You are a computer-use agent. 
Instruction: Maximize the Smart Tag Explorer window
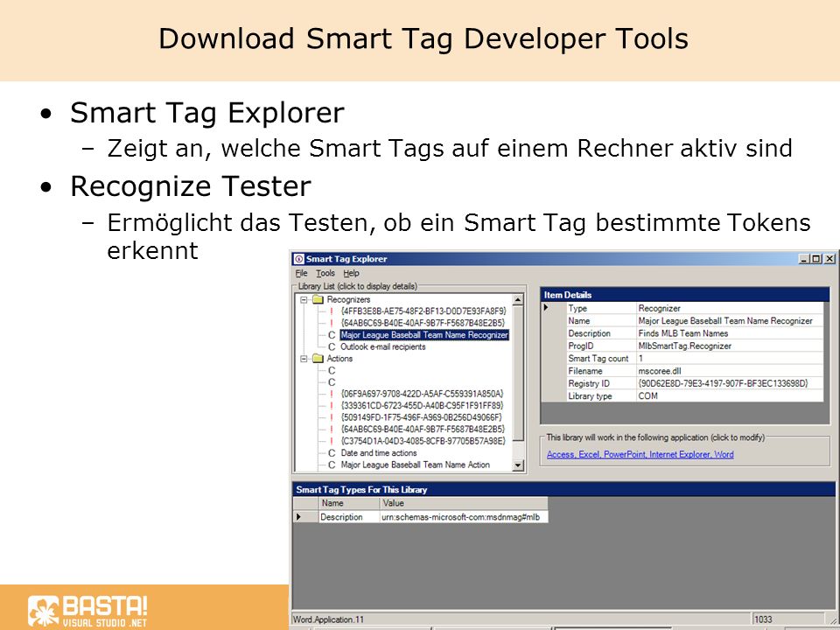[815, 259]
